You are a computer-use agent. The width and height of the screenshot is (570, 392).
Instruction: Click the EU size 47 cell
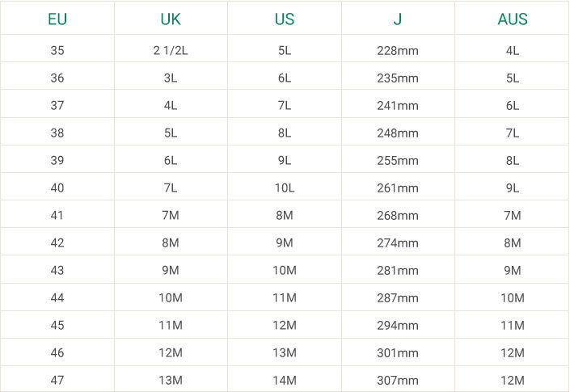click(57, 381)
